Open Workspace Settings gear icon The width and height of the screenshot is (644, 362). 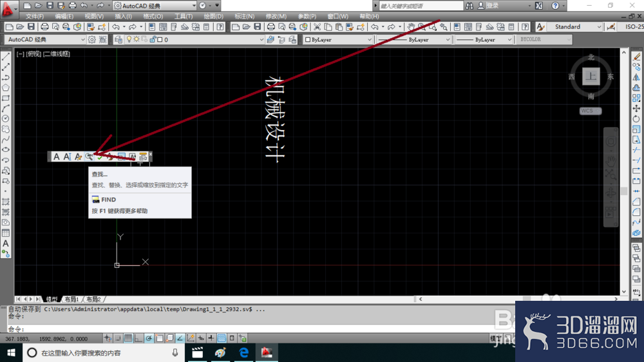point(92,39)
